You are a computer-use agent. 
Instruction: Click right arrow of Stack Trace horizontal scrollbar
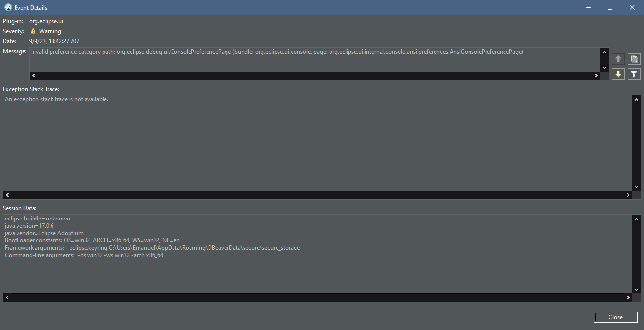point(628,194)
